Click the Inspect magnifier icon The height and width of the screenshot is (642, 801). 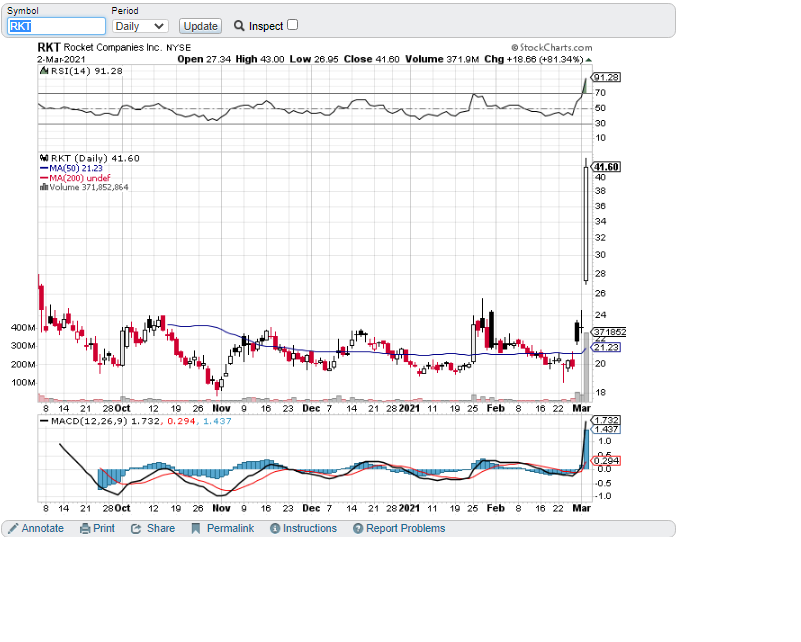tap(239, 26)
